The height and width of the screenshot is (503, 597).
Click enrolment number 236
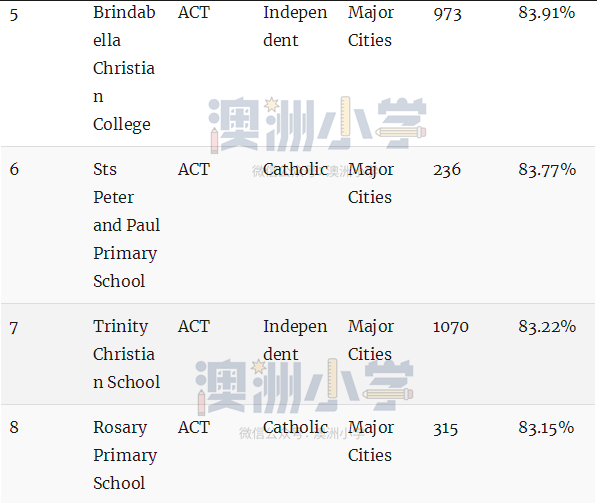447,169
